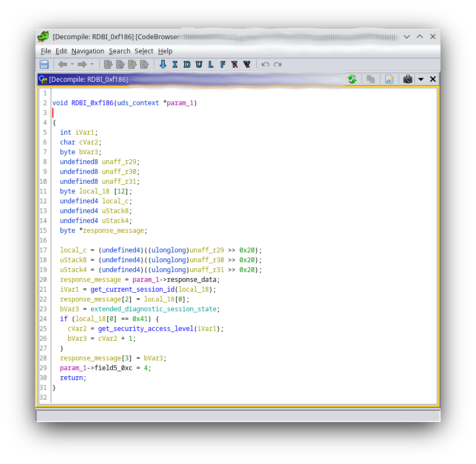Click the 'I' next instruction icon

175,64
